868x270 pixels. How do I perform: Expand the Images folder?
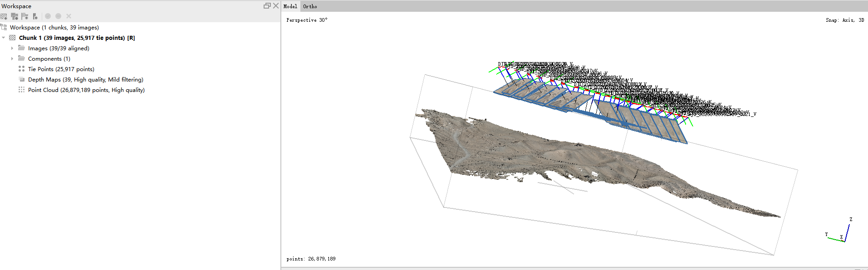click(x=12, y=48)
